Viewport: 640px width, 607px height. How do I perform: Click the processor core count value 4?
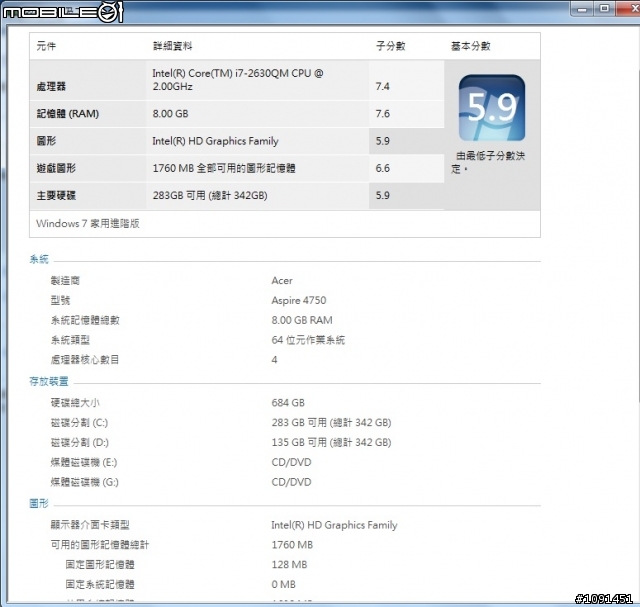[274, 360]
